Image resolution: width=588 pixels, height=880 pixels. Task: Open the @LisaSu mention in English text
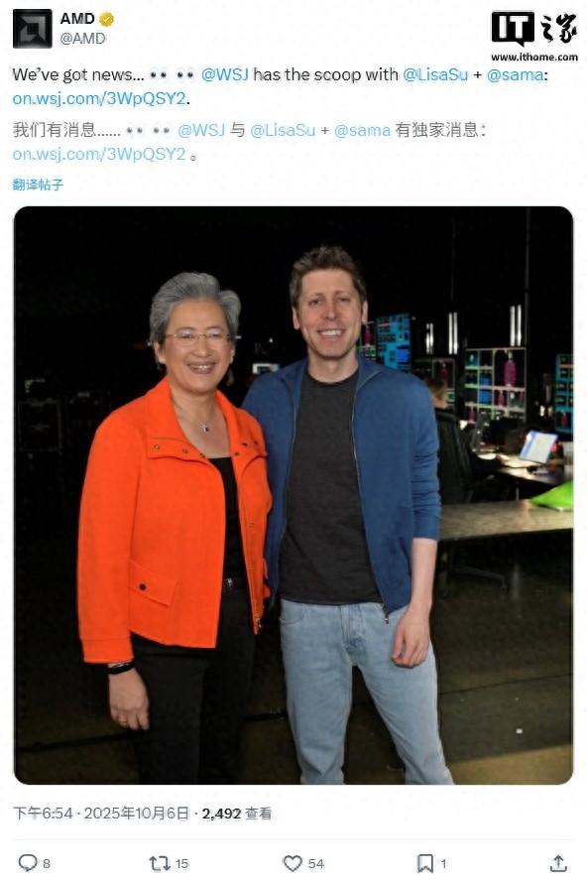coord(435,74)
